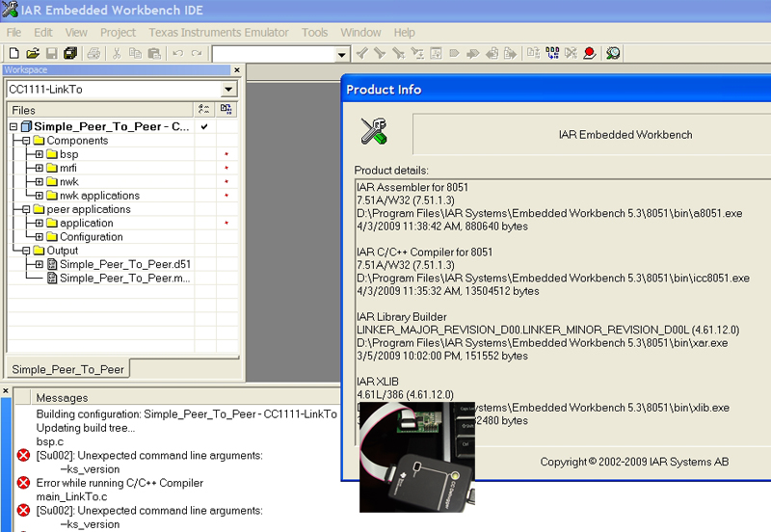
Task: Collapse the Simple_Peer_To_Peer project root node
Action: (x=13, y=127)
